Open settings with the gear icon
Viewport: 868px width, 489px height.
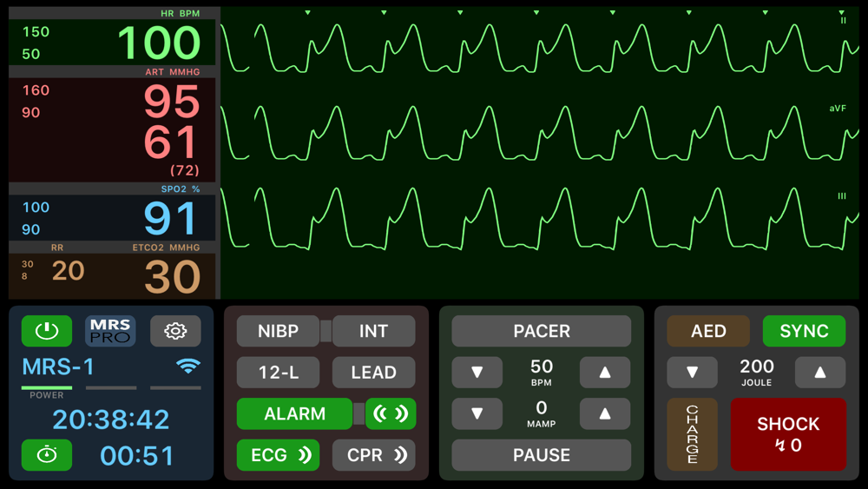point(175,331)
